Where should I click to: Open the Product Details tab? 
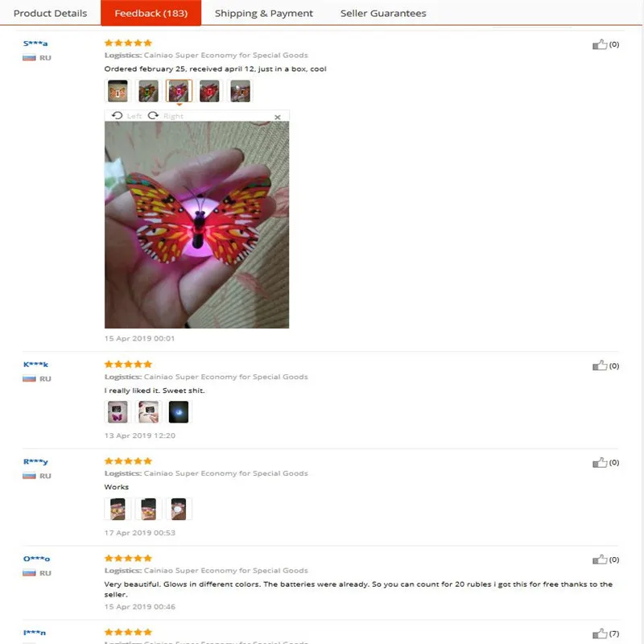(50, 13)
